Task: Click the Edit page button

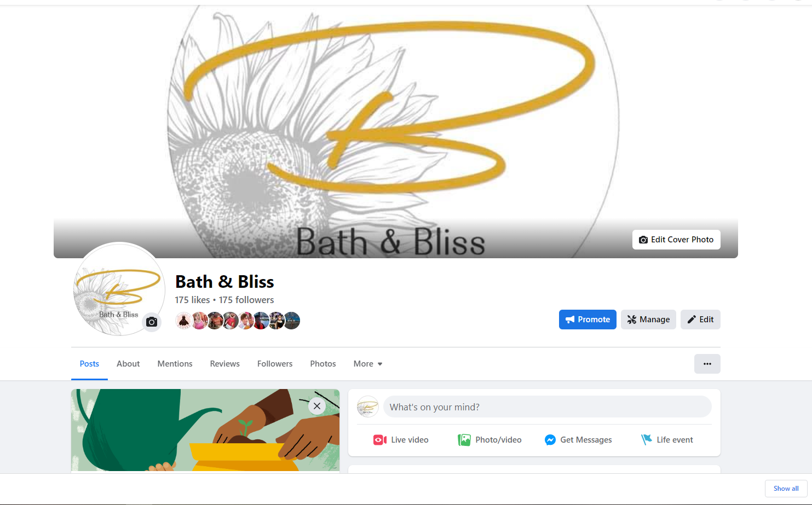Action: (700, 320)
